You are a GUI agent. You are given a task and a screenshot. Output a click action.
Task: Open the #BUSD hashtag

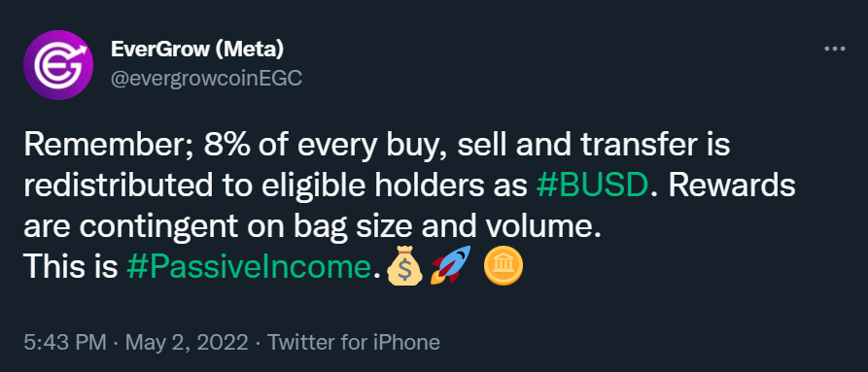[x=592, y=187]
